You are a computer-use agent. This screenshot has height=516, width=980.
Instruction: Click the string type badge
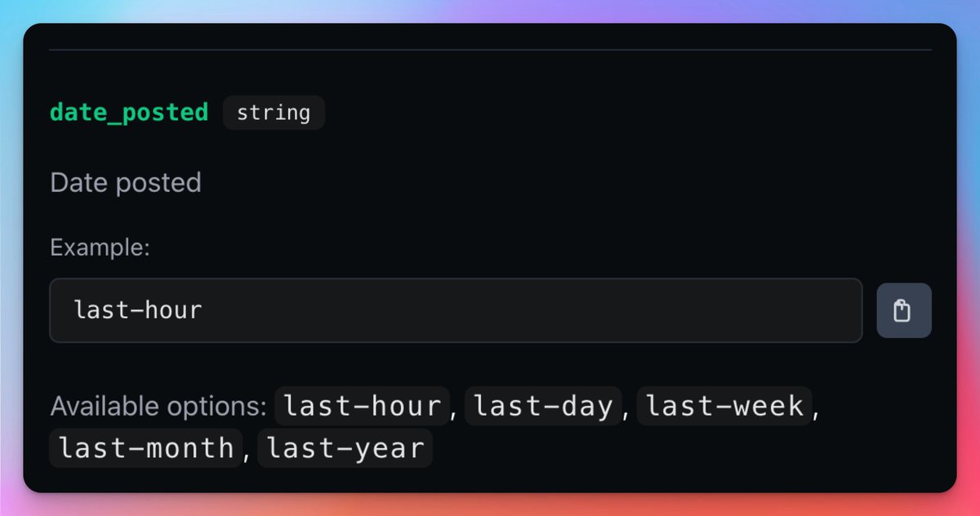274,113
